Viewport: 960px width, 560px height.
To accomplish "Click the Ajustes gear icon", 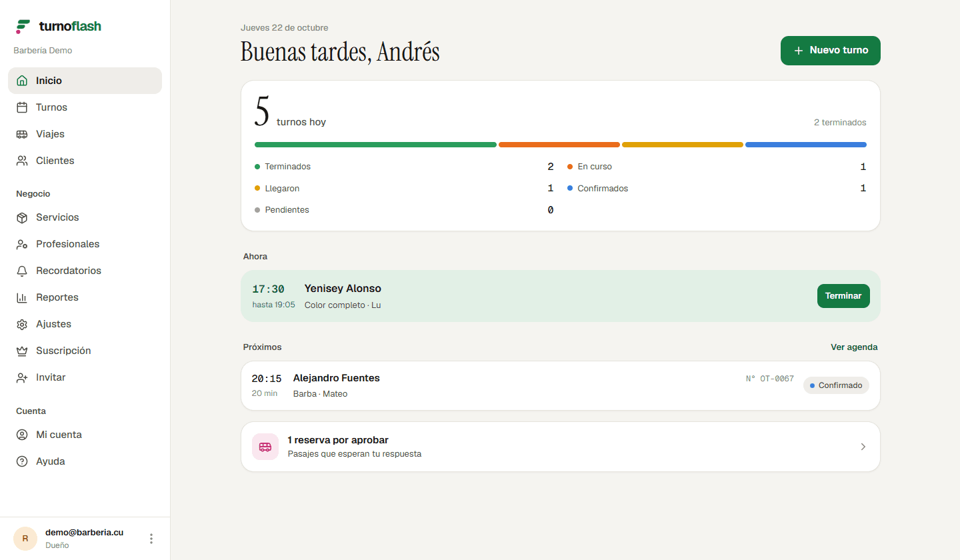I will tap(22, 324).
